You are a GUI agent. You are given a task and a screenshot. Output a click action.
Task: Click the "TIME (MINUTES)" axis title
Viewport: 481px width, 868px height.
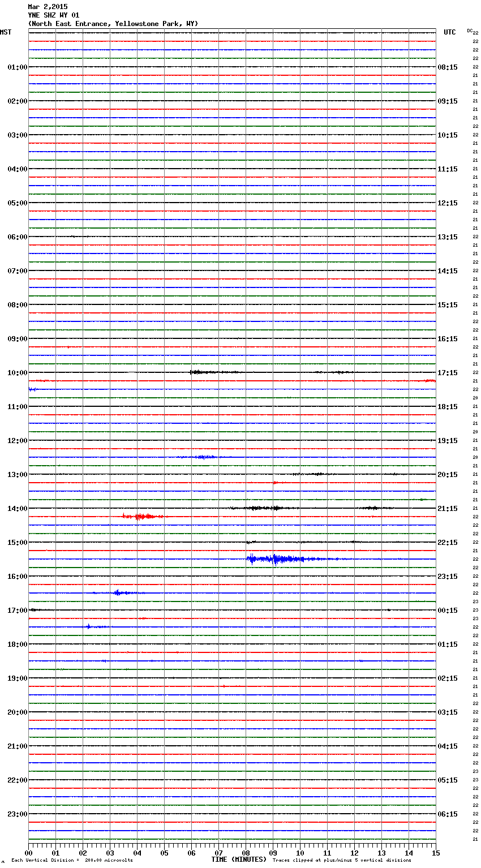point(239,860)
